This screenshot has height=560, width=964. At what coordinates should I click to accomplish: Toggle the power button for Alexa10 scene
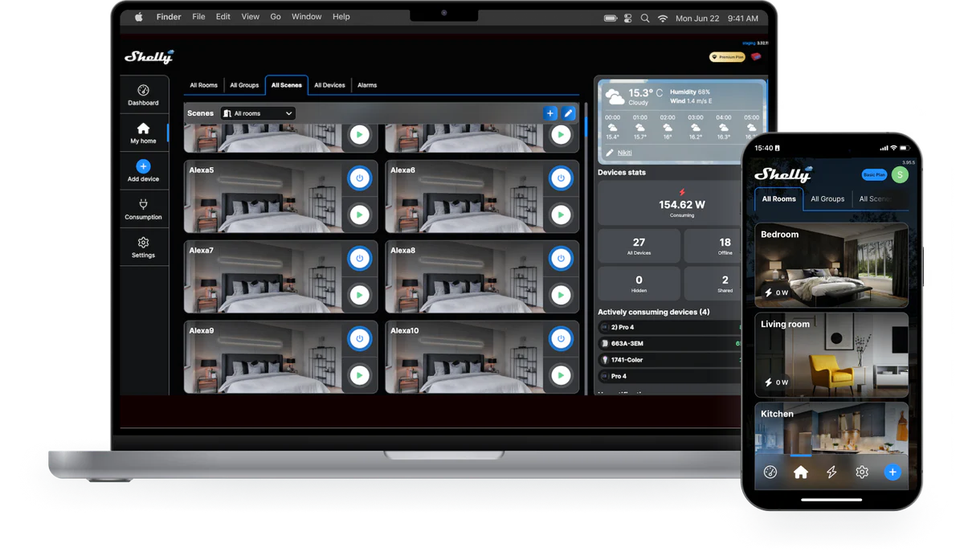[x=561, y=339]
